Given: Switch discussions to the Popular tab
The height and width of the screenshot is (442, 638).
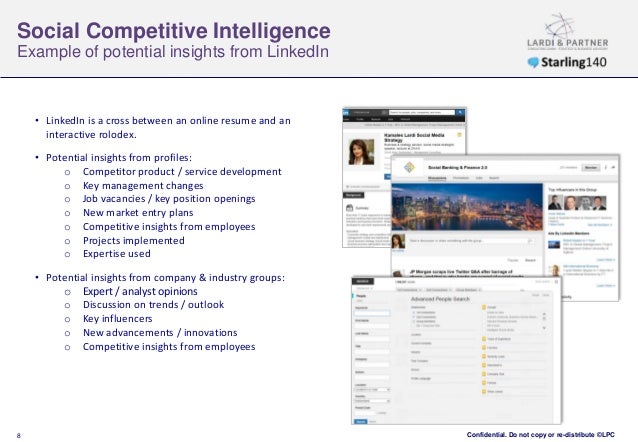Looking at the screenshot, I should pos(513,260).
